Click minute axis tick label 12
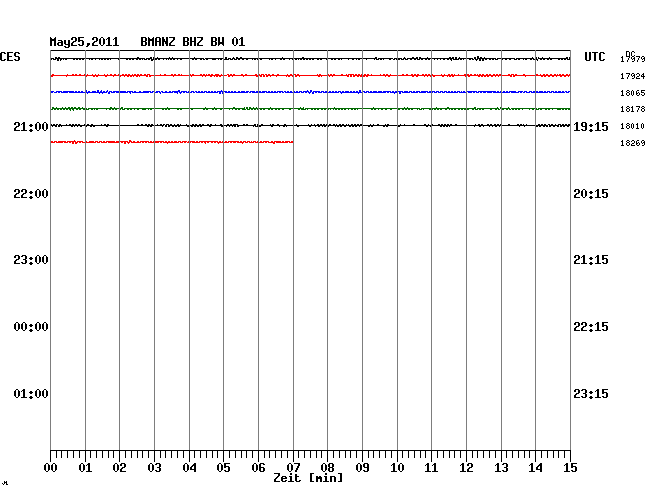The width and height of the screenshot is (650, 494). pos(466,468)
